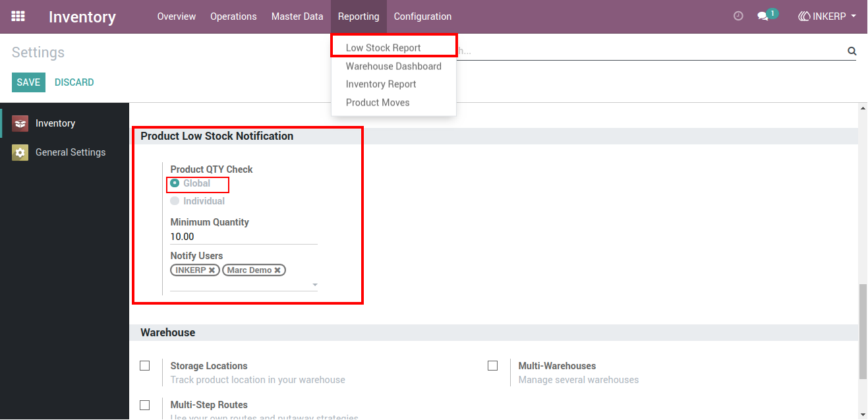Viewport: 868px width, 420px height.
Task: Expand the Notify Users dropdown arrow
Action: point(314,285)
